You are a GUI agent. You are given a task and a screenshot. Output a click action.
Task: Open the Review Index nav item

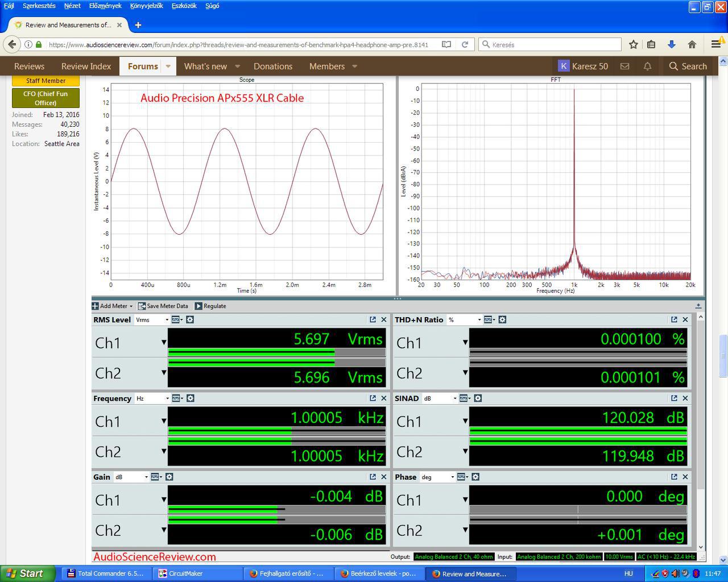pos(86,66)
